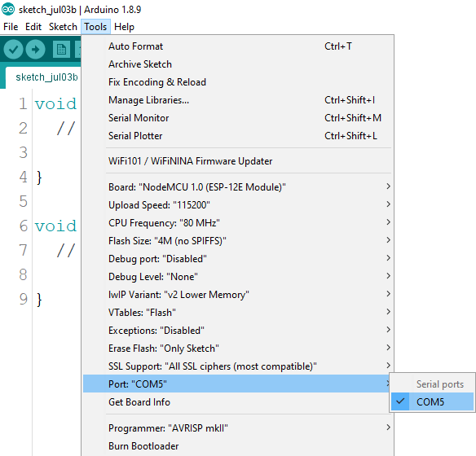Click the void keyword on line 6
The height and width of the screenshot is (456, 476).
coord(56,226)
